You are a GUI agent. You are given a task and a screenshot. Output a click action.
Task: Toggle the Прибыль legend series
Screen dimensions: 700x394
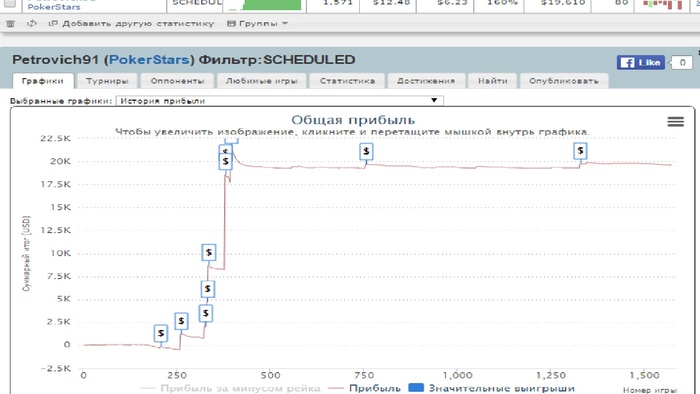[x=364, y=389]
